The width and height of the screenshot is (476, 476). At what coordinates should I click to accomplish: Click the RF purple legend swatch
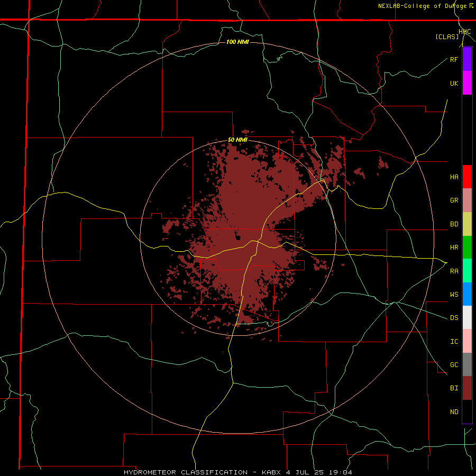467,59
